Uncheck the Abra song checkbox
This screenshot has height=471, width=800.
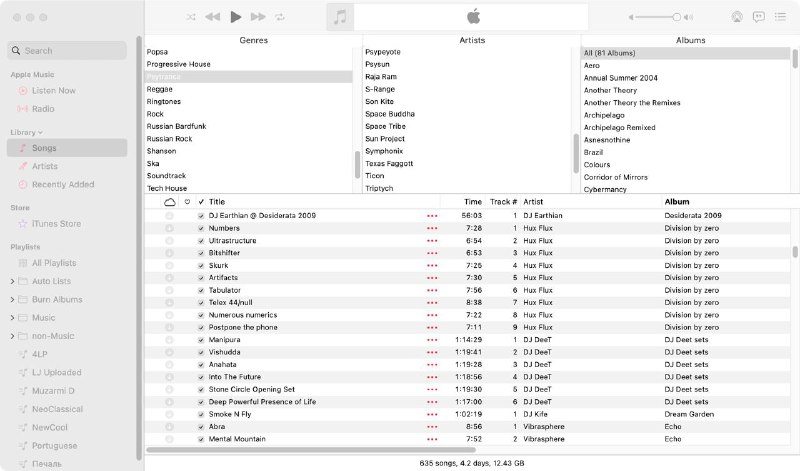click(x=201, y=427)
